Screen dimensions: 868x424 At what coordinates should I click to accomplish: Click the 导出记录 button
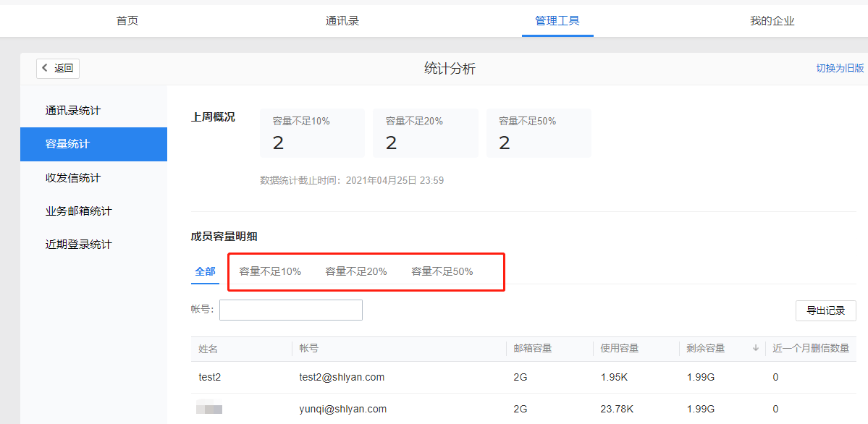coord(825,310)
